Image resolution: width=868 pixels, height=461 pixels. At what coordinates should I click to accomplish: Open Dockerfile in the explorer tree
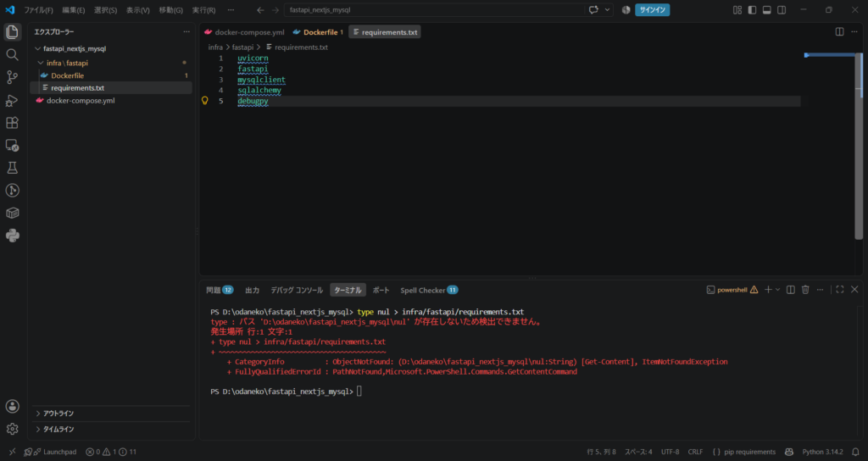(67, 75)
